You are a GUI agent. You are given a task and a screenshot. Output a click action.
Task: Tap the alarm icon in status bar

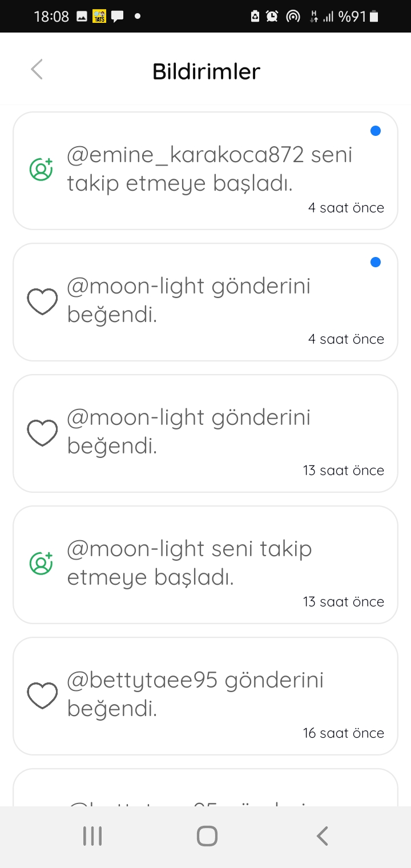pyautogui.click(x=272, y=17)
